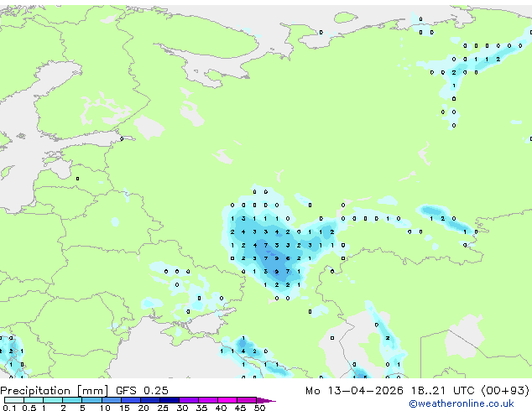
Task: Click the '(00+93)' forecast offset label
Action: click(x=505, y=391)
